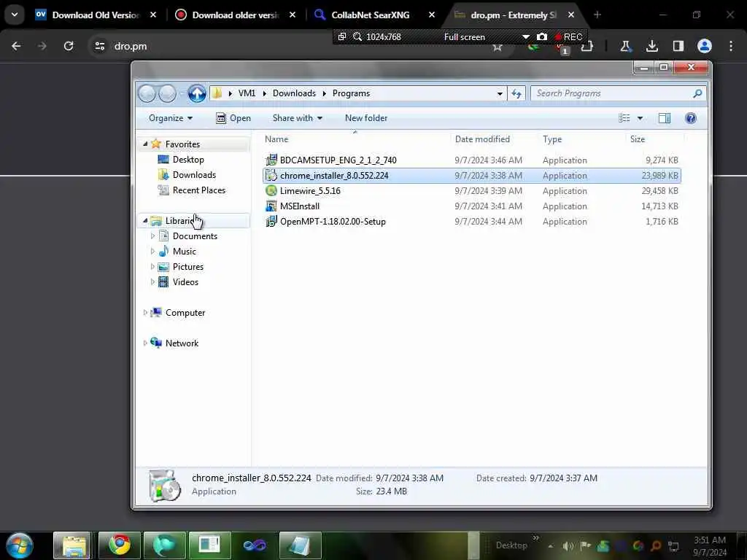The width and height of the screenshot is (747, 560).
Task: Open Chrome downloads icon
Action: (x=651, y=46)
